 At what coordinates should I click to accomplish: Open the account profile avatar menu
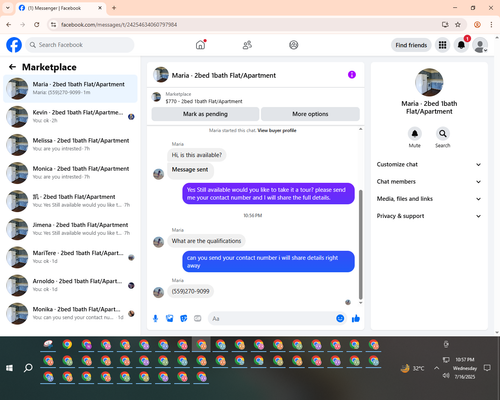[x=480, y=45]
